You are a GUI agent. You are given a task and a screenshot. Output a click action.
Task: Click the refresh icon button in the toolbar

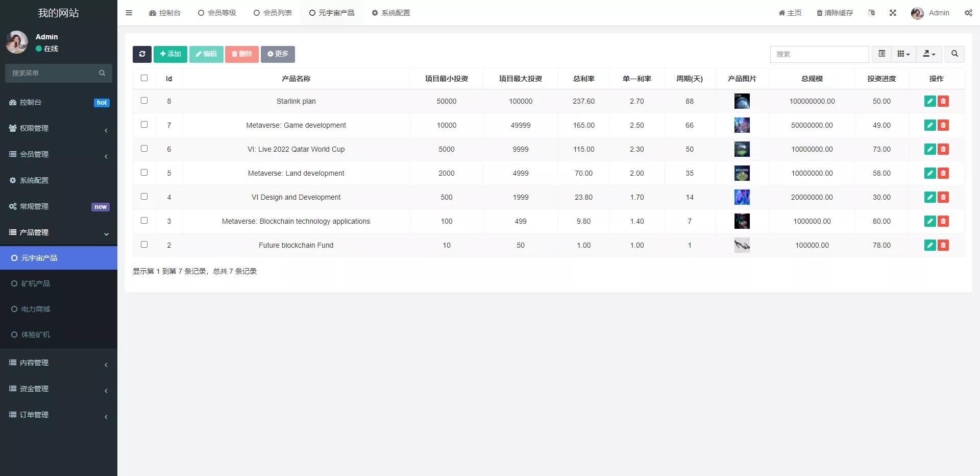[142, 54]
